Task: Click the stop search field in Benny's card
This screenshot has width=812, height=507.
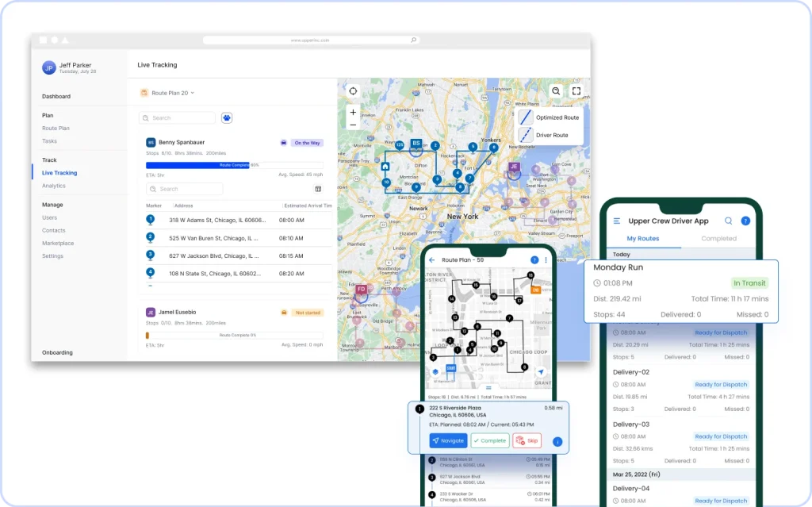Action: [x=184, y=189]
